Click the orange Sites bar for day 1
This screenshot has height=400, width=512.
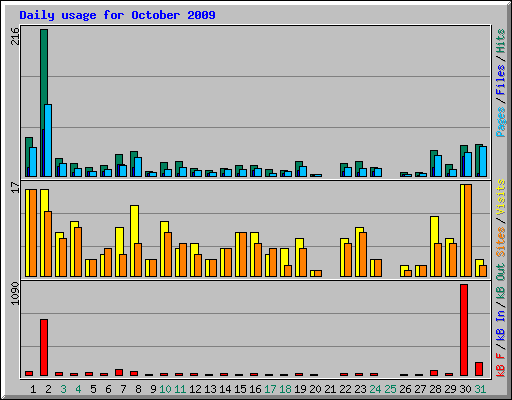click(33, 233)
